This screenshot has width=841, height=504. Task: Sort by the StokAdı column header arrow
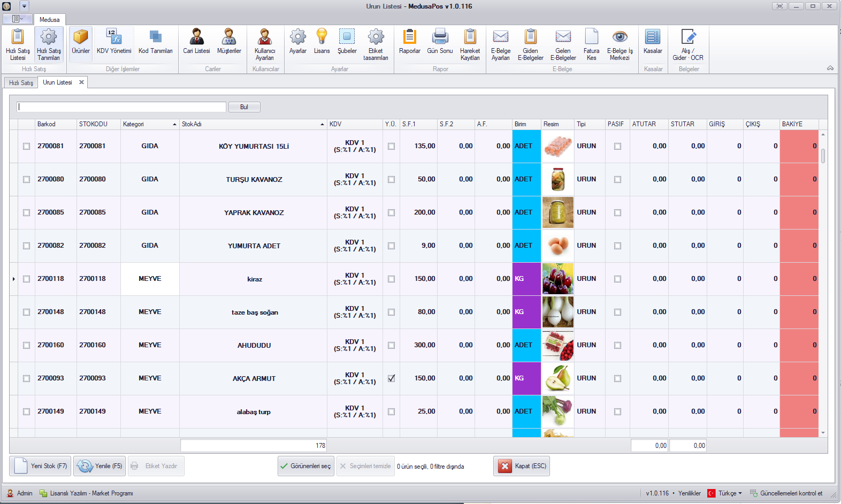pos(322,124)
